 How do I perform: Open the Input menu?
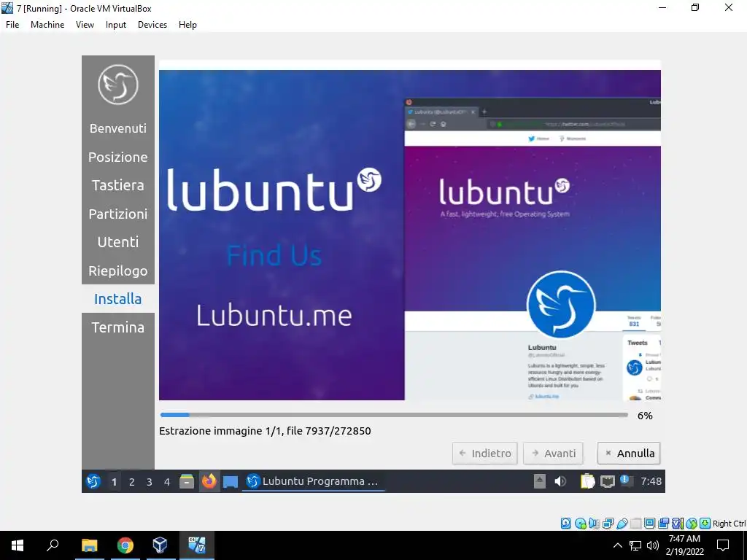pos(116,25)
